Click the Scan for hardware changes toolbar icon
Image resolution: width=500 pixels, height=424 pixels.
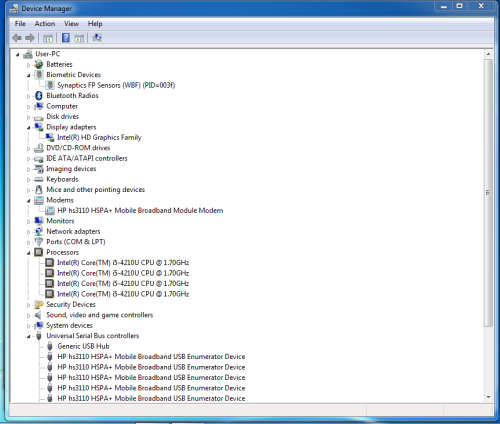97,37
